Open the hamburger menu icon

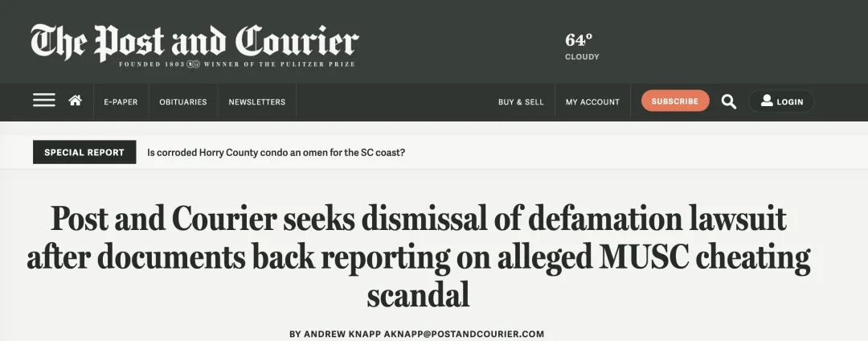tap(43, 101)
